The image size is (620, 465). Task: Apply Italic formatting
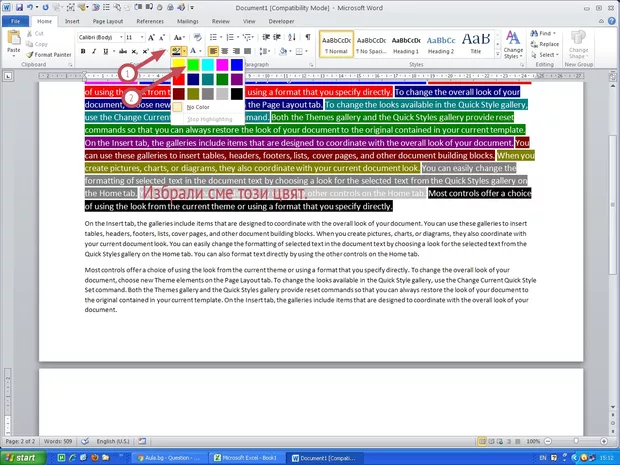pos(92,50)
